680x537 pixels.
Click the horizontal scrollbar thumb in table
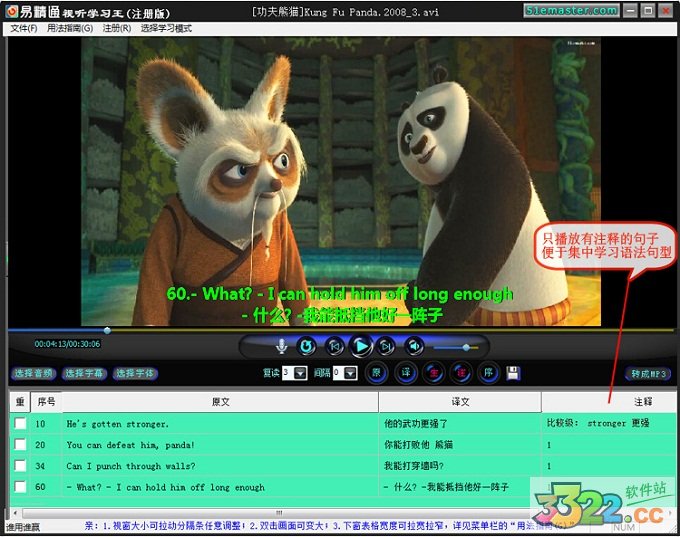279,513
